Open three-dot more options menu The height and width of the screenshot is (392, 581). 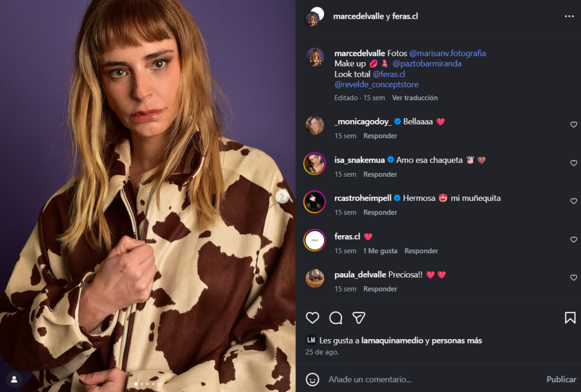pos(569,16)
